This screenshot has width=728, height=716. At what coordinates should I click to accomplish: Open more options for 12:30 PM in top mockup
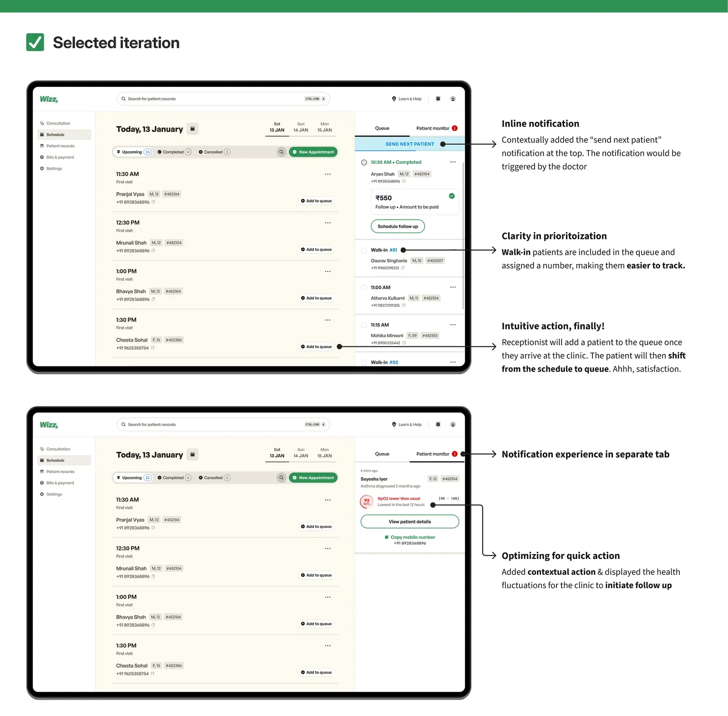tap(328, 223)
